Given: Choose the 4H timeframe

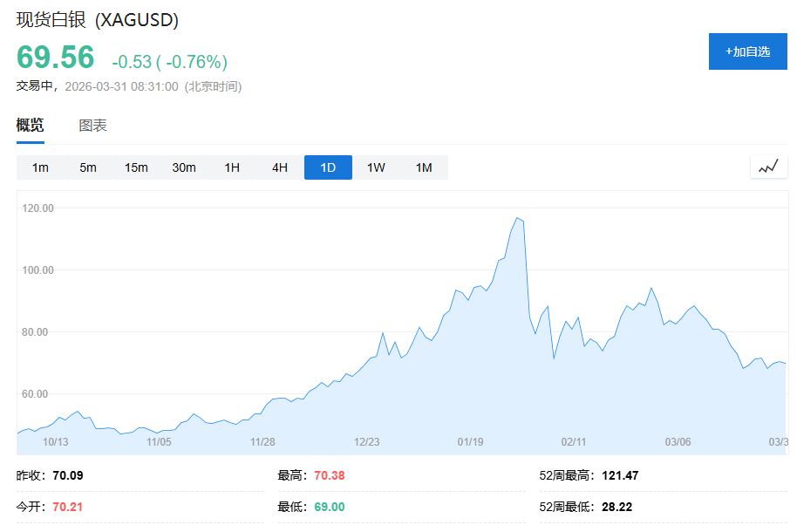Looking at the screenshot, I should (x=280, y=167).
